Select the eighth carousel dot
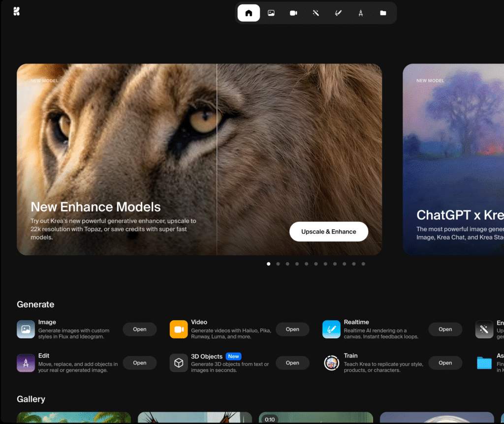 [x=335, y=264]
